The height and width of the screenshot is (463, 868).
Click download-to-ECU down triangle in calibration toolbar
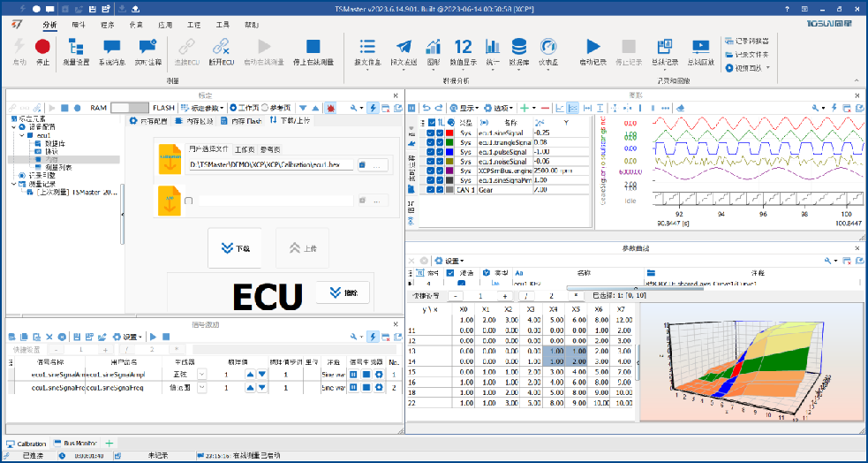(x=303, y=108)
